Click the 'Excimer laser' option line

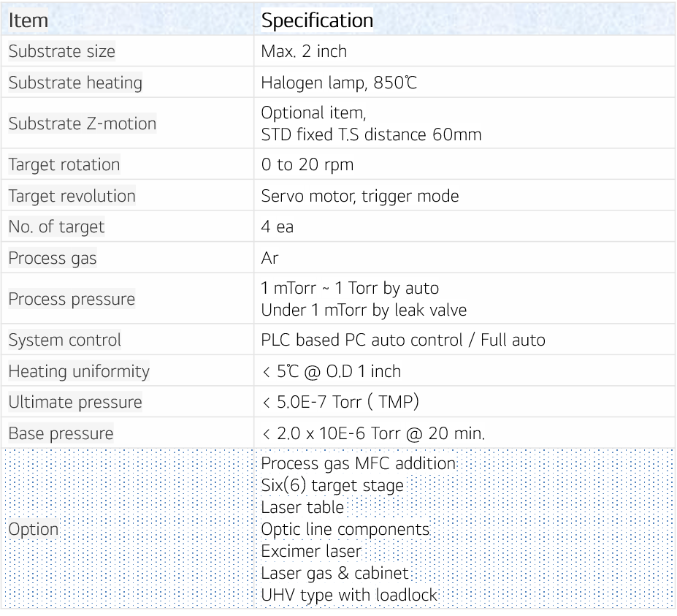coord(311,552)
